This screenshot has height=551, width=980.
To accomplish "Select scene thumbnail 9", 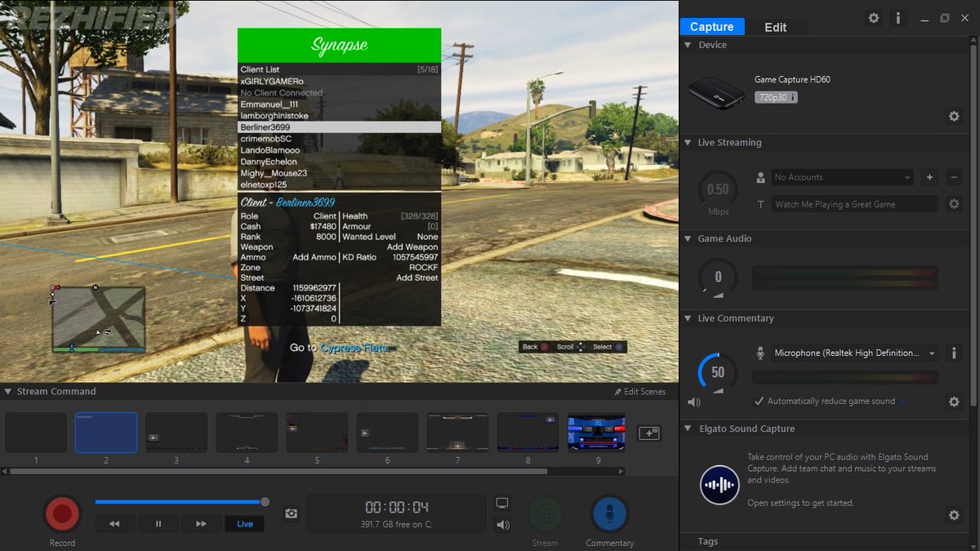I will click(x=596, y=433).
